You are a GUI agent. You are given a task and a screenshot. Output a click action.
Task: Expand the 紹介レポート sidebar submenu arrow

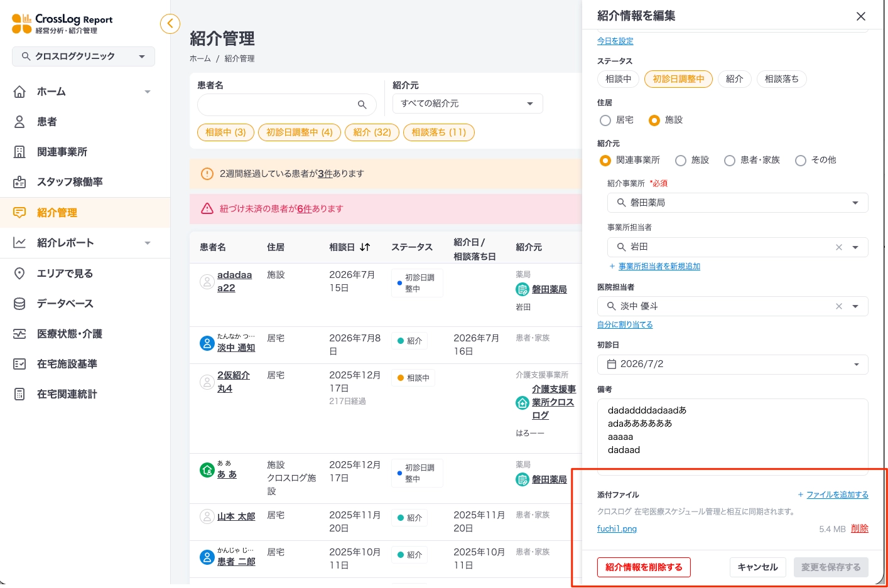click(148, 243)
